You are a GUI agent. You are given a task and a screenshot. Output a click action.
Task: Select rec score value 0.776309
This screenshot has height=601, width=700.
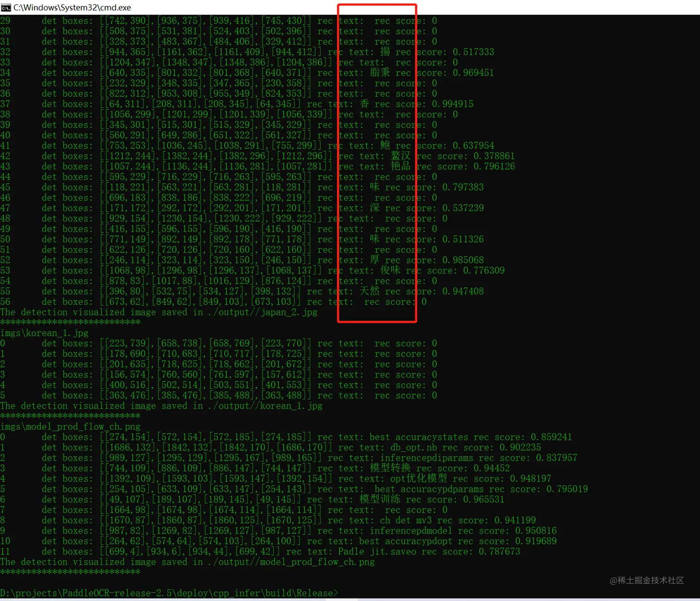click(x=484, y=270)
